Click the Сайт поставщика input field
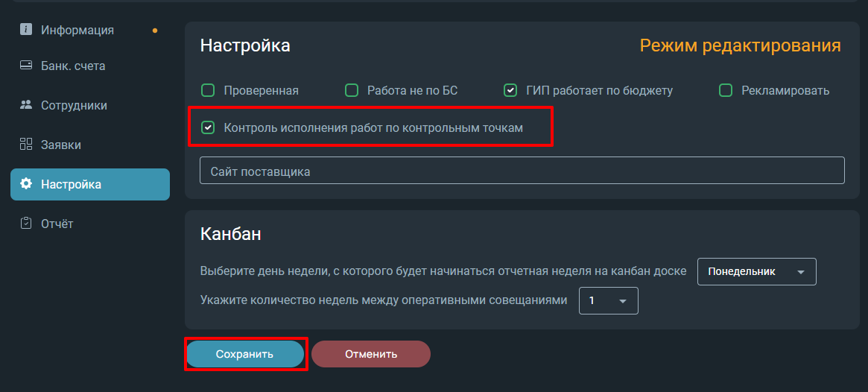 coord(522,171)
